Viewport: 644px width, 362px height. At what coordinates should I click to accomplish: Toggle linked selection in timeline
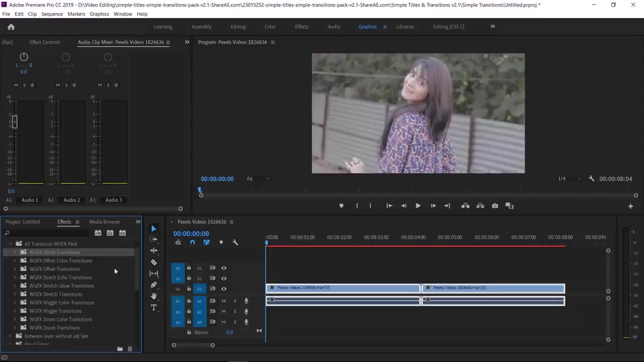coord(206,242)
